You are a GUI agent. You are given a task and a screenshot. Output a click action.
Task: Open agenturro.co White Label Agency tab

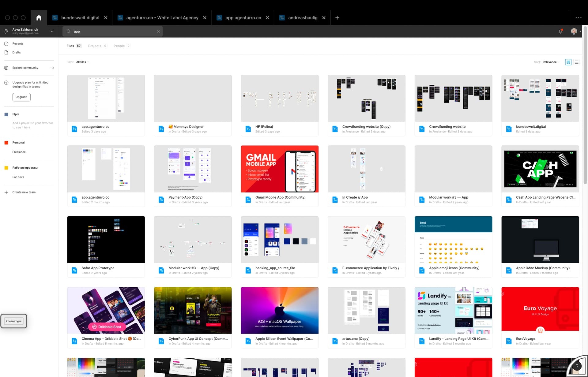162,18
